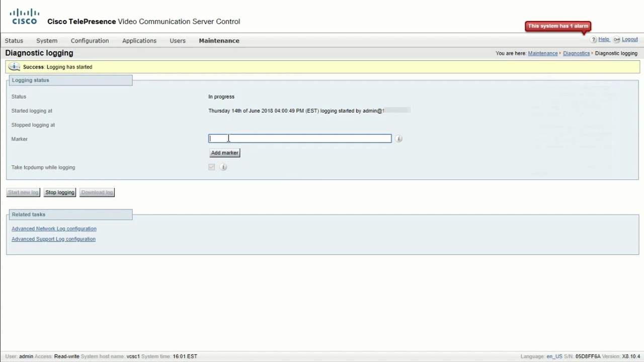
Task: Open the Status menu
Action: pyautogui.click(x=14, y=41)
